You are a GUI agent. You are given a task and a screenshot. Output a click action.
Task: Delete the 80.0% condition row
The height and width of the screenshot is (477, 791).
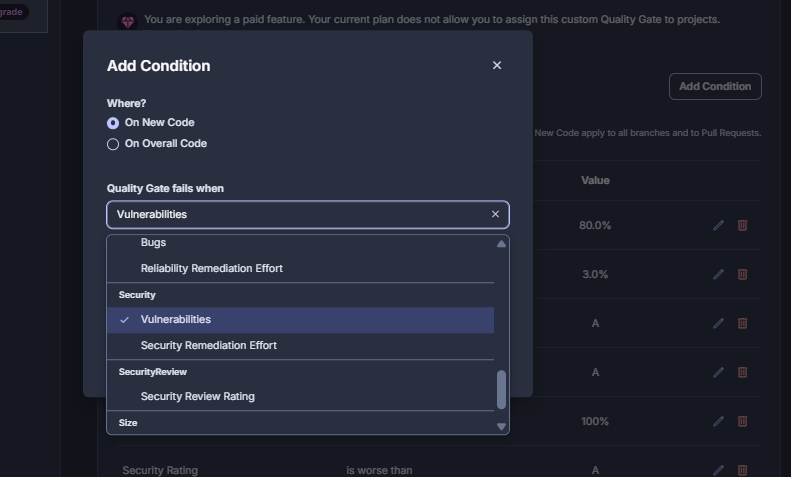coord(743,225)
